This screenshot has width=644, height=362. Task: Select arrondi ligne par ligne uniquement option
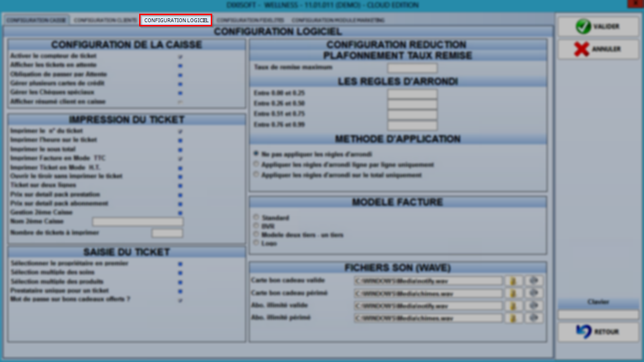click(x=256, y=165)
